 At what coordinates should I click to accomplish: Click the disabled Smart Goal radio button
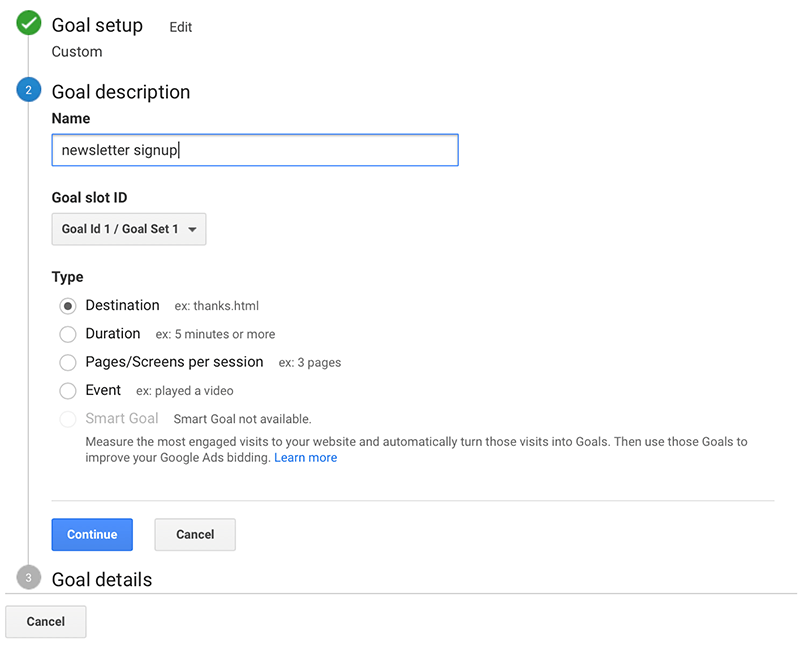[x=68, y=419]
